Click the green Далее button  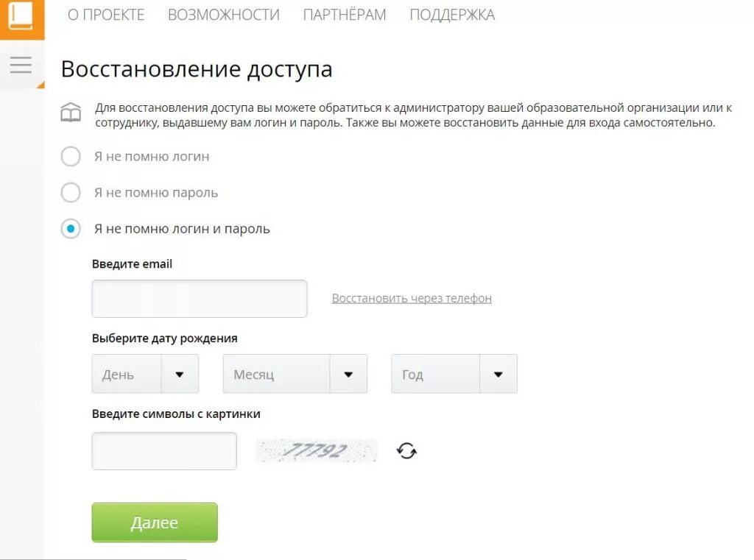[155, 522]
